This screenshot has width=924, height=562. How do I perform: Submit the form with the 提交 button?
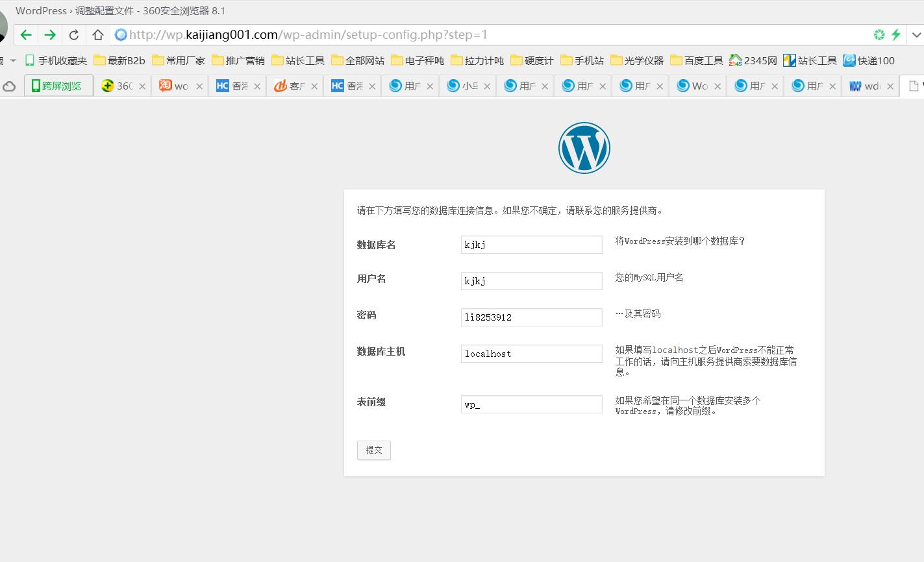[x=374, y=450]
